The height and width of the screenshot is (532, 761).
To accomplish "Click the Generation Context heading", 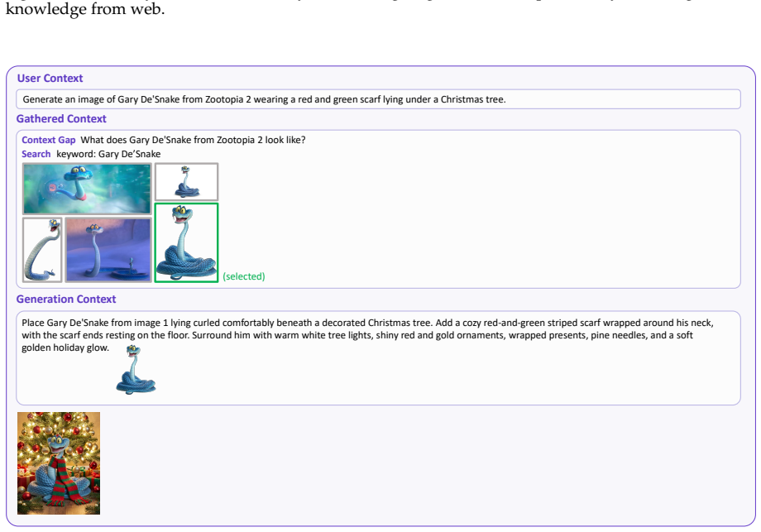I will (66, 299).
